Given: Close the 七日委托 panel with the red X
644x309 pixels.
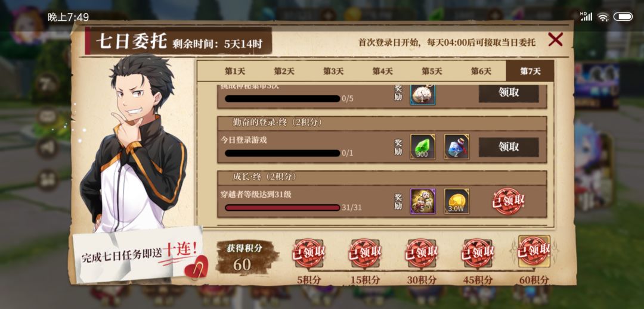Looking at the screenshot, I should [x=555, y=40].
